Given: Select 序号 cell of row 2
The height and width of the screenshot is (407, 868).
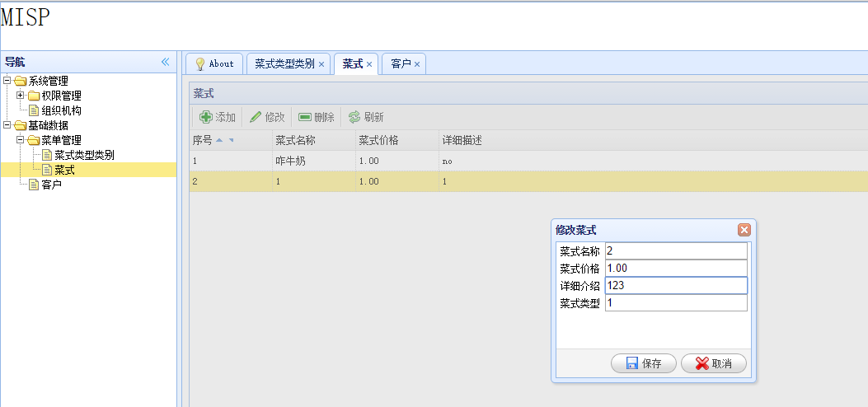Looking at the screenshot, I should tap(230, 181).
